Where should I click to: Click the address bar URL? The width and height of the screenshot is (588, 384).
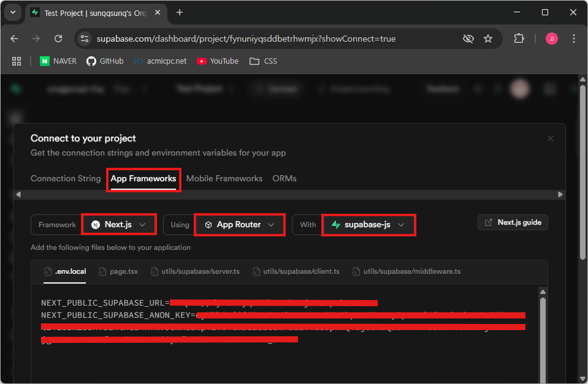coord(246,39)
